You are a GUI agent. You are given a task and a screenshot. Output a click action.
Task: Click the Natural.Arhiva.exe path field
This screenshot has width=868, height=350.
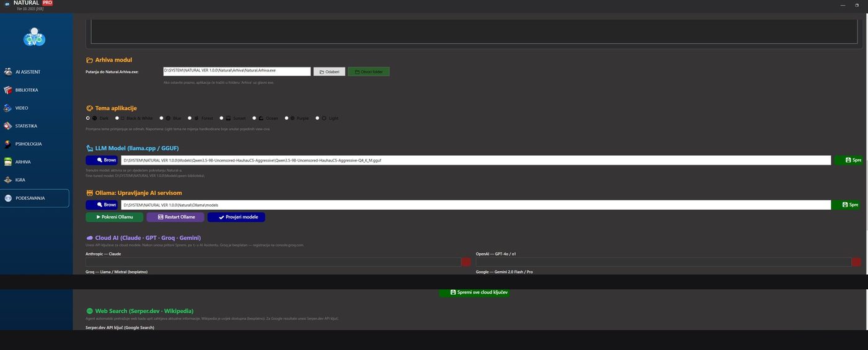point(237,71)
